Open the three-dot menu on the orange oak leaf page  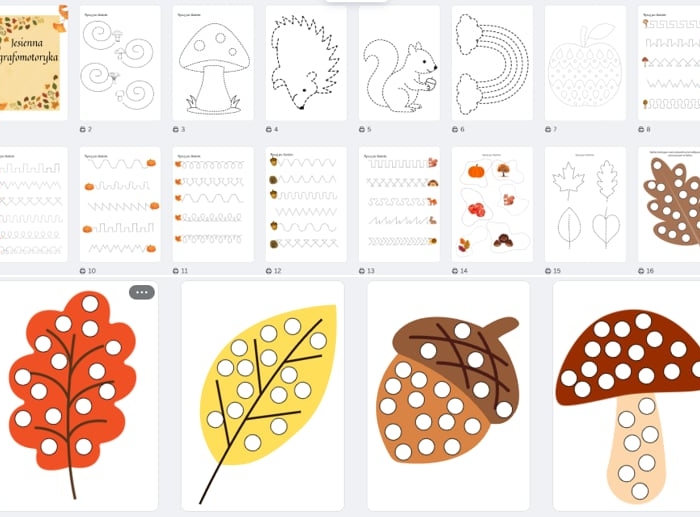(x=142, y=292)
